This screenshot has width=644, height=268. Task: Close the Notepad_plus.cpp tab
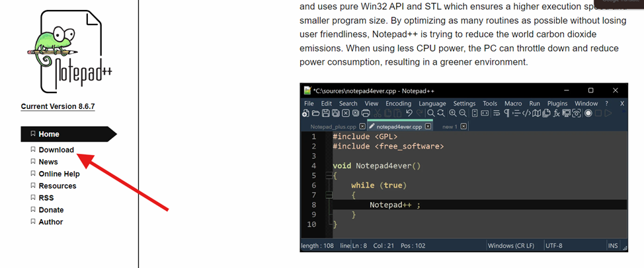(362, 126)
